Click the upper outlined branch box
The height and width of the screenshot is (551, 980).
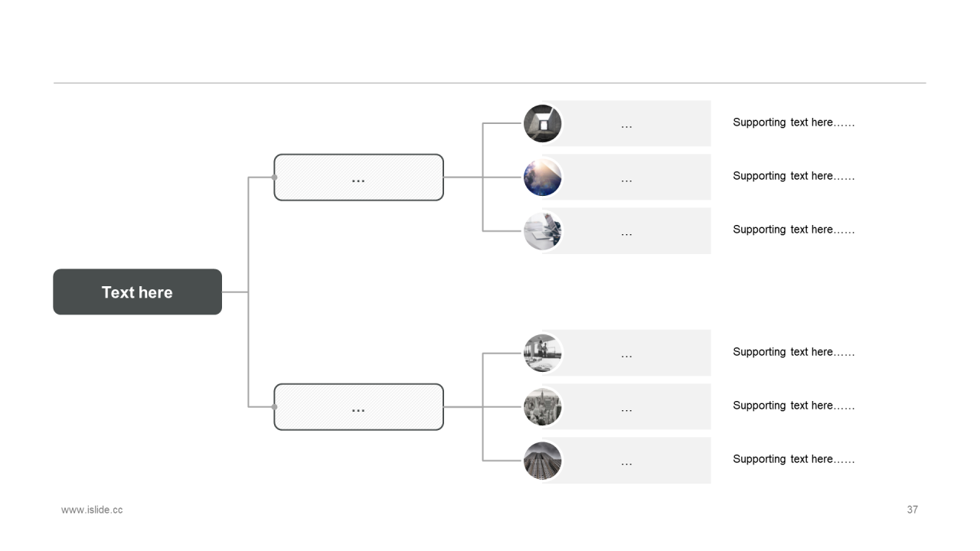pos(359,178)
